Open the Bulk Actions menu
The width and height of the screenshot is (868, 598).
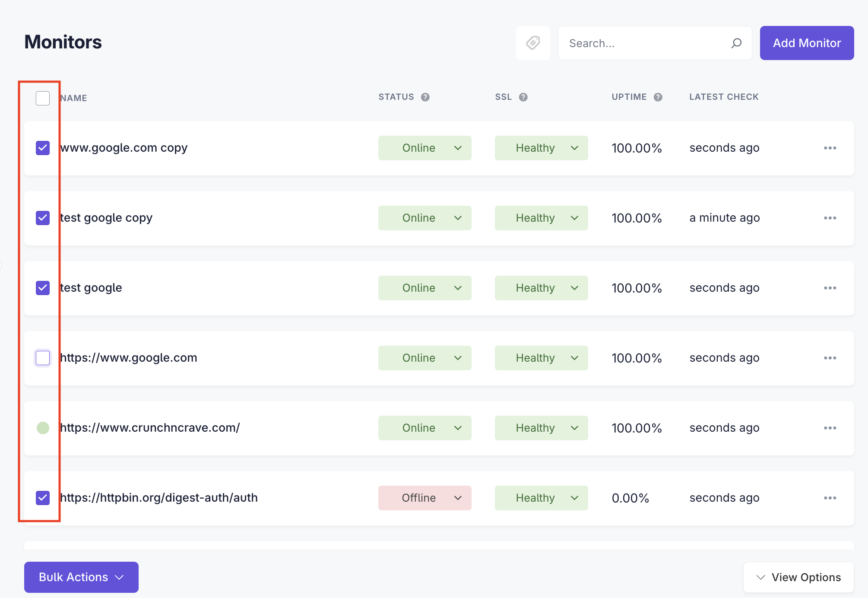click(x=81, y=577)
